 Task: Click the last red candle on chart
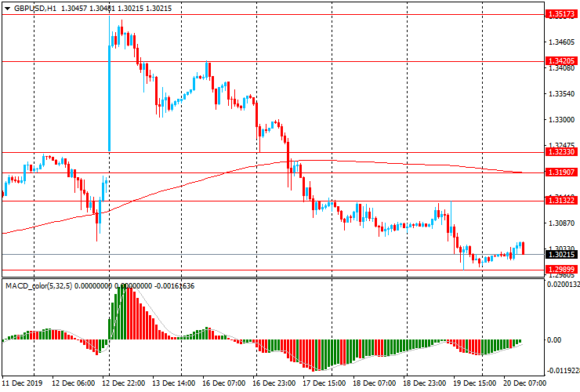(523, 248)
